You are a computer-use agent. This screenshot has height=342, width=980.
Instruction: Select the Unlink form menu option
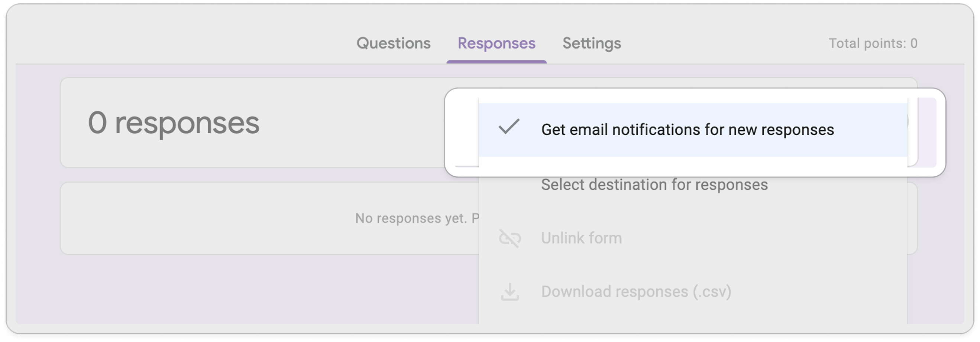[x=581, y=238]
